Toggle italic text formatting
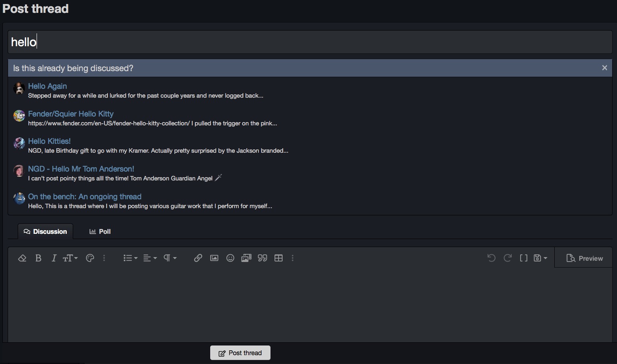The image size is (617, 364). click(x=54, y=258)
